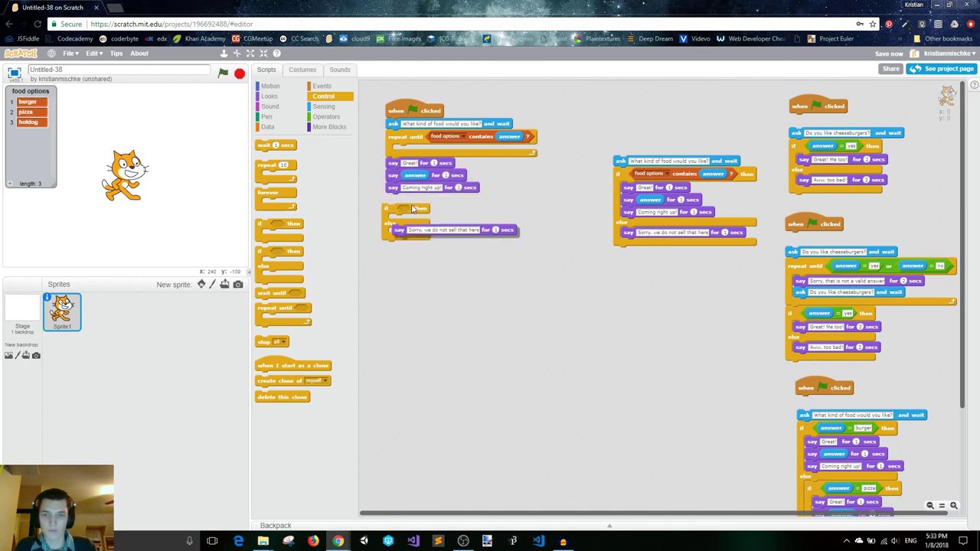Click the project title input field
Image resolution: width=980 pixels, height=551 pixels.
click(119, 70)
